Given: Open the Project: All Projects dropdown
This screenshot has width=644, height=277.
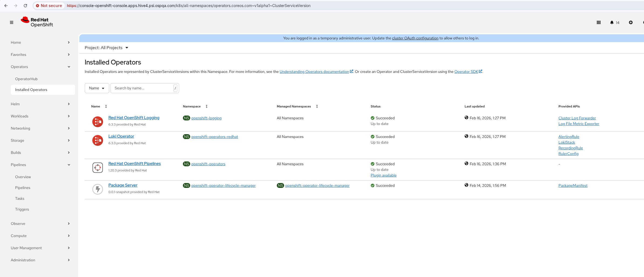Looking at the screenshot, I should click(106, 48).
